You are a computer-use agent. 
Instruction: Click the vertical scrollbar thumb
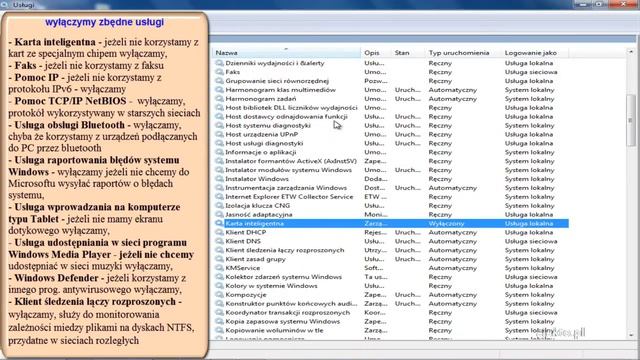click(x=631, y=120)
